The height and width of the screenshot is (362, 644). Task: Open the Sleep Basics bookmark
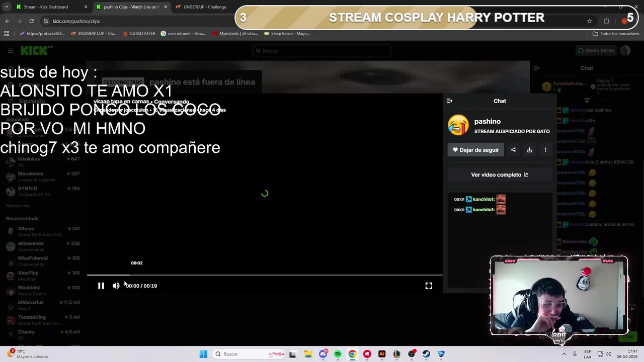pyautogui.click(x=287, y=34)
